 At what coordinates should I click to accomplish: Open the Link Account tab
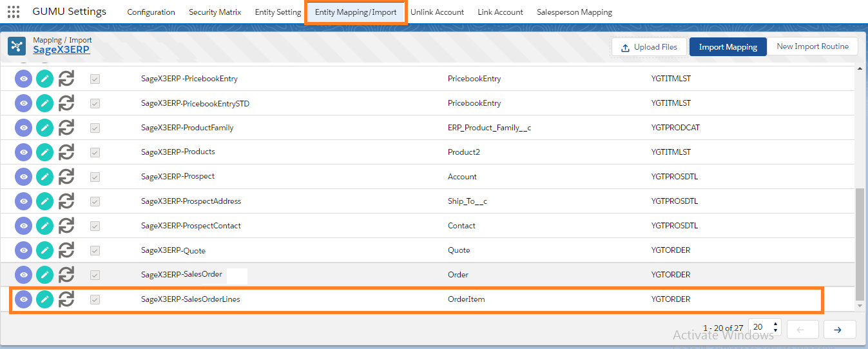500,12
